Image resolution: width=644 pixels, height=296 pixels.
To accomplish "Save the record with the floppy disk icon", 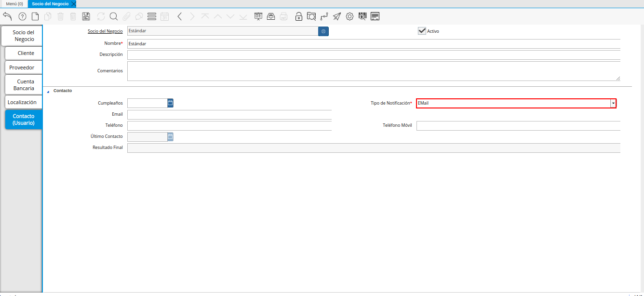I will 86,16.
